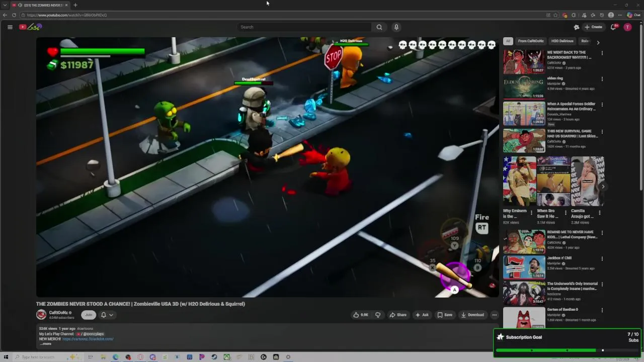
Task: Open Steam from taskbar
Action: [214, 357]
